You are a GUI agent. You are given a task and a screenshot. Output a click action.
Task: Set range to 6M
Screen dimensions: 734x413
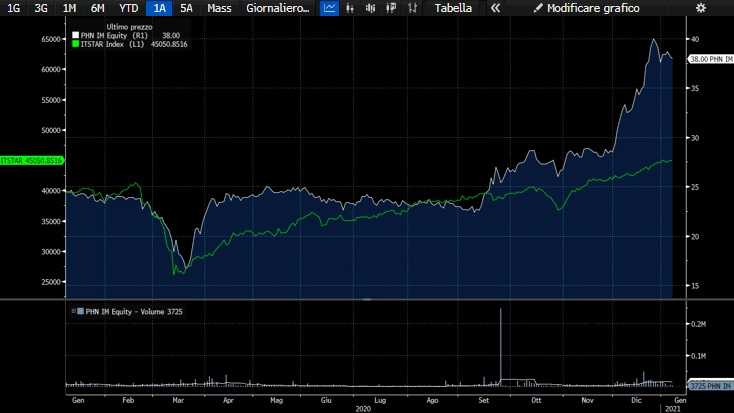point(97,8)
